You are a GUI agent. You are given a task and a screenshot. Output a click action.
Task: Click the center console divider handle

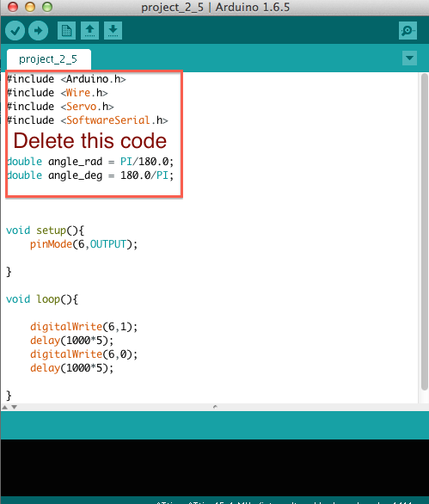[x=215, y=407]
